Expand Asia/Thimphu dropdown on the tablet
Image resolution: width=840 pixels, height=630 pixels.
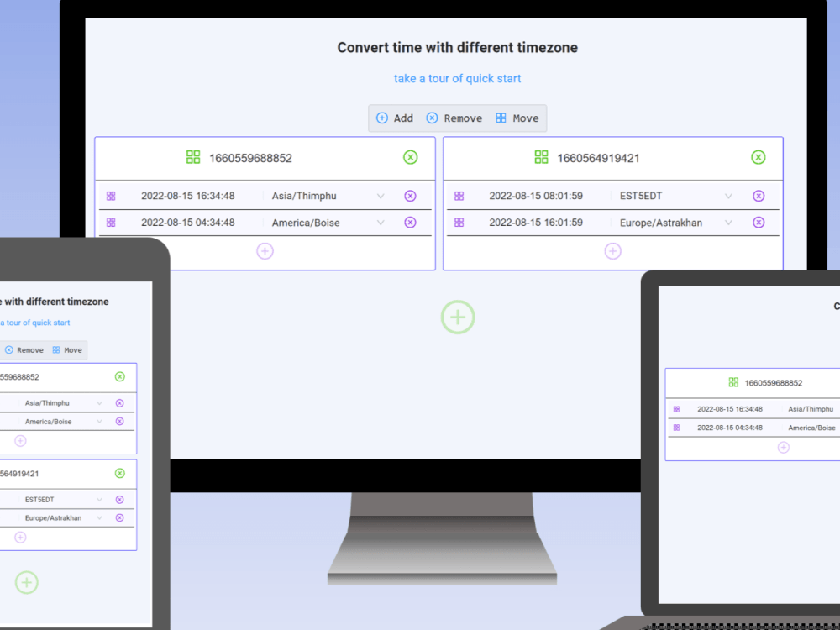99,403
